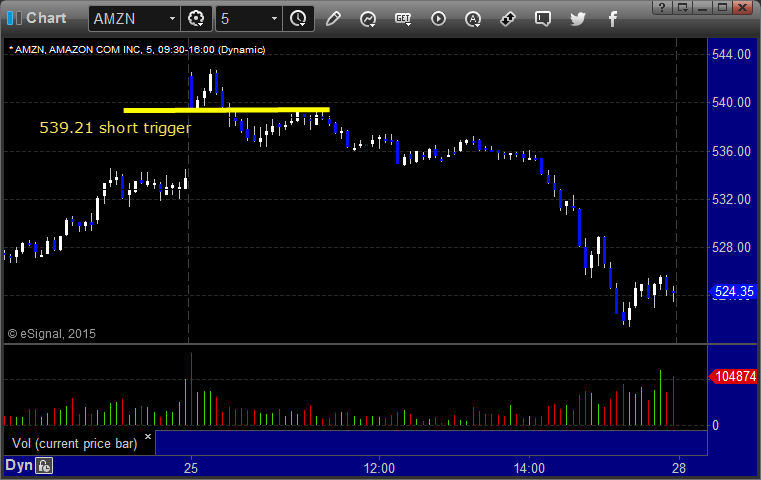The image size is (761, 480).
Task: Open the alerts circled-A icon
Action: (473, 19)
